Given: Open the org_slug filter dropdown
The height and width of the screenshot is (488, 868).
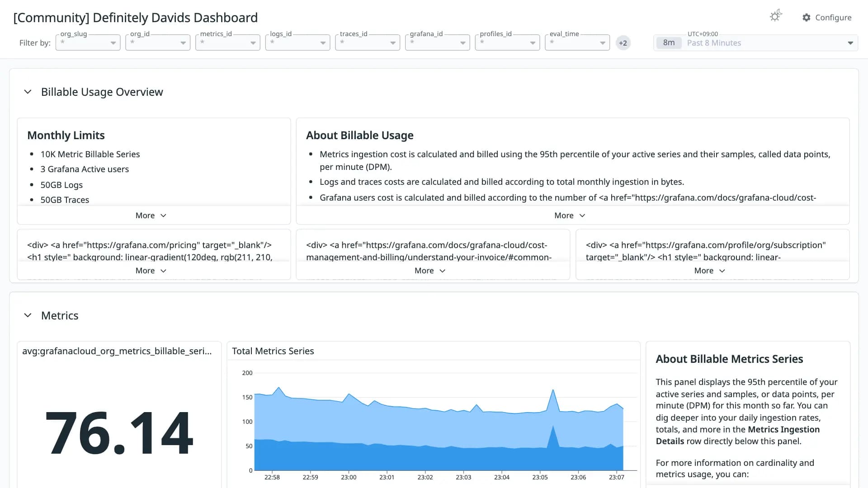Looking at the screenshot, I should tap(88, 42).
